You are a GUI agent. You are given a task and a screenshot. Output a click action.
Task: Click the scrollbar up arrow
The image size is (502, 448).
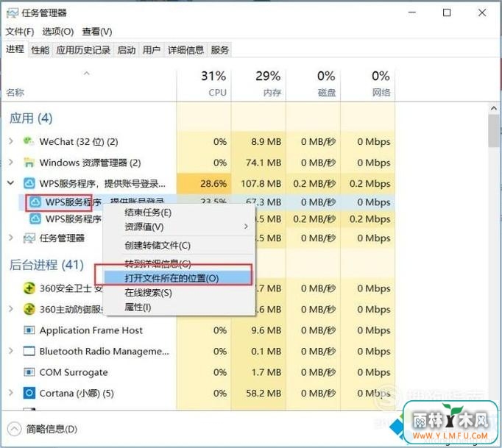click(494, 108)
